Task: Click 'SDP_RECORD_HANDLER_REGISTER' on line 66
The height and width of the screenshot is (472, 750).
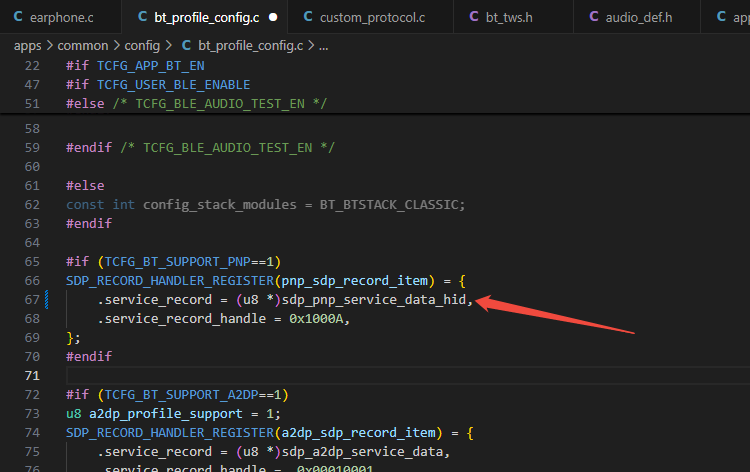Action: 170,281
